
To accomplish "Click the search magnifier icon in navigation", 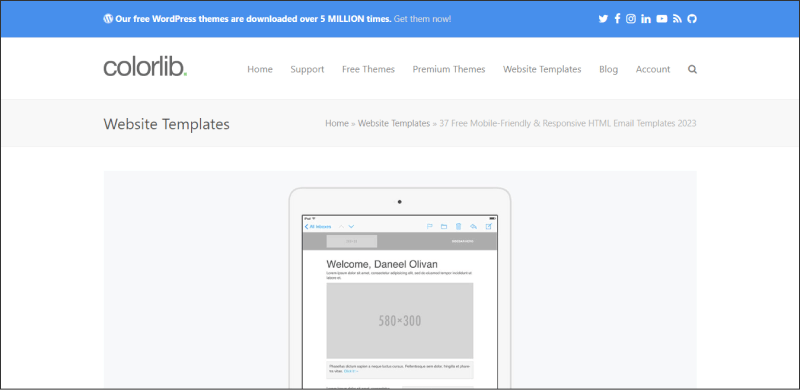I will click(692, 69).
